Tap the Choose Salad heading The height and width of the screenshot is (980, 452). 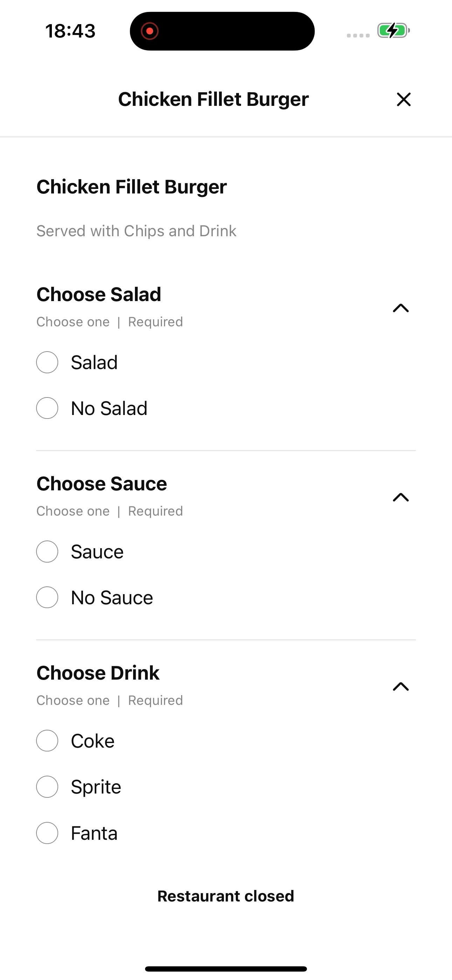coord(99,294)
